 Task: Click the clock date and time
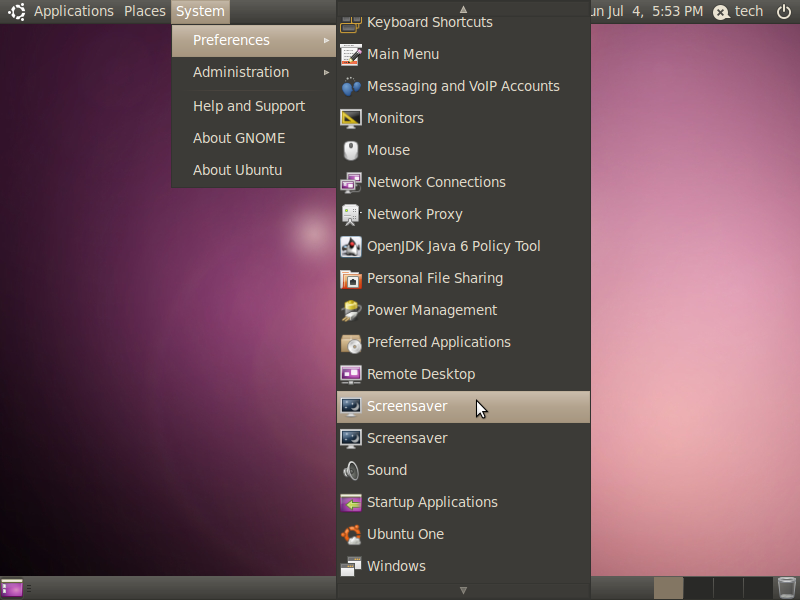pyautogui.click(x=647, y=11)
